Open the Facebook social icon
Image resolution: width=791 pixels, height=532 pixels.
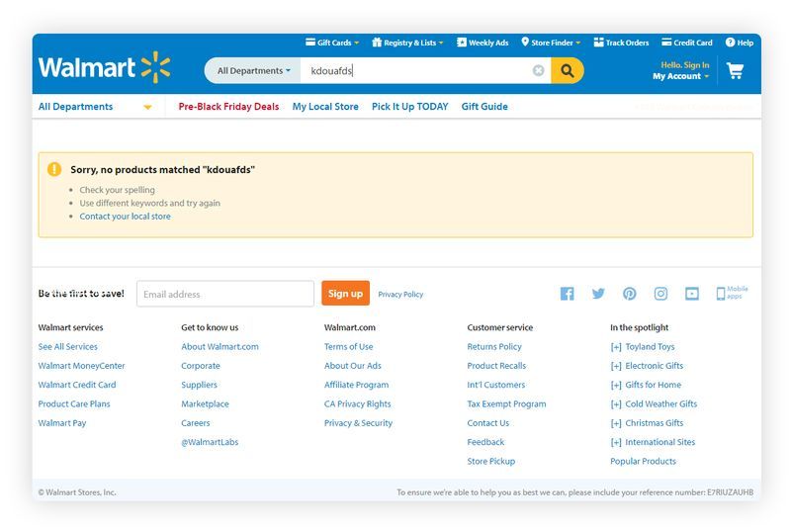pos(567,294)
